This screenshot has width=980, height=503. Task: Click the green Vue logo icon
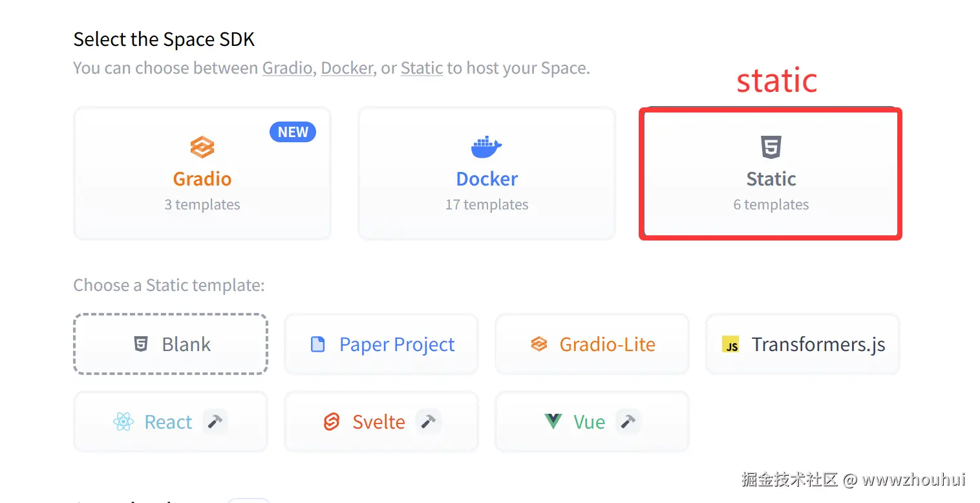coord(553,422)
